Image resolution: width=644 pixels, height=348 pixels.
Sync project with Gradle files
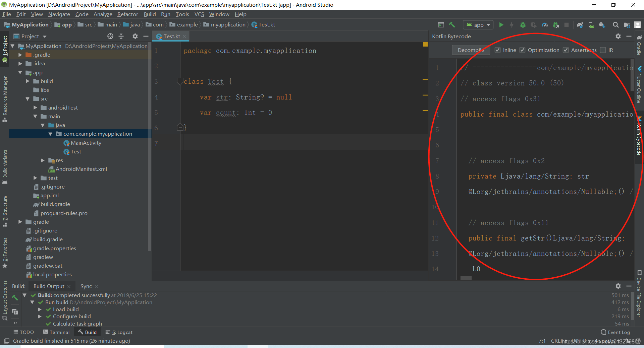(x=580, y=25)
